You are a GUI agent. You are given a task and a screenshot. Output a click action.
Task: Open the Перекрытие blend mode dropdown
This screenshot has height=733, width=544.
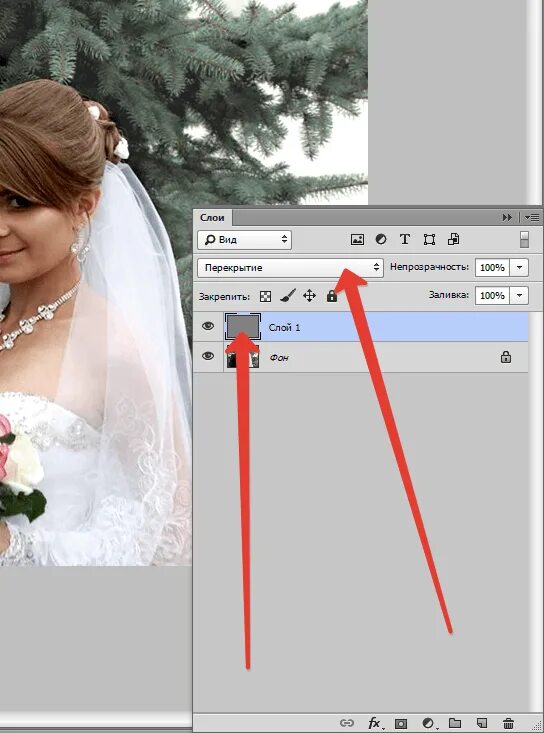click(x=290, y=268)
